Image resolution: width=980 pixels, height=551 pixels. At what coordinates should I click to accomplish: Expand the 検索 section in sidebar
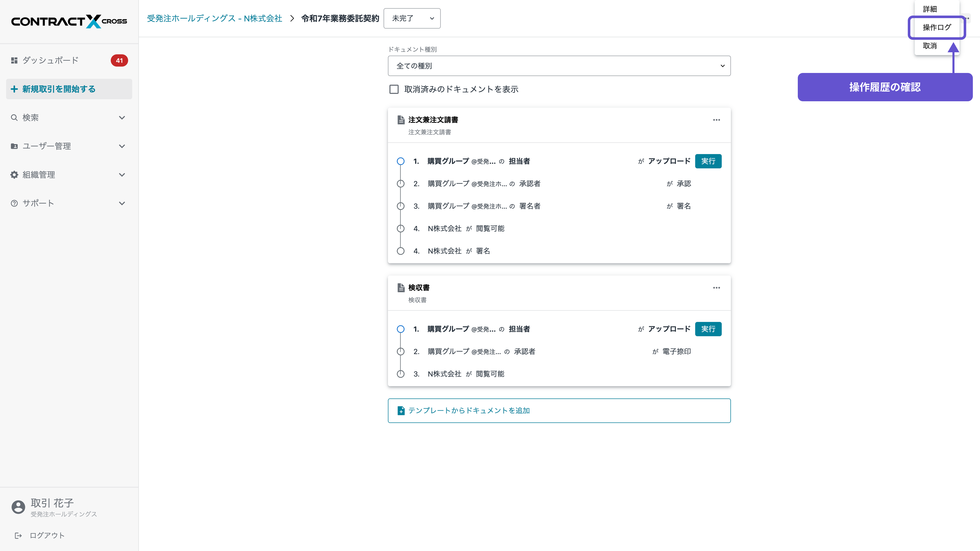122,117
